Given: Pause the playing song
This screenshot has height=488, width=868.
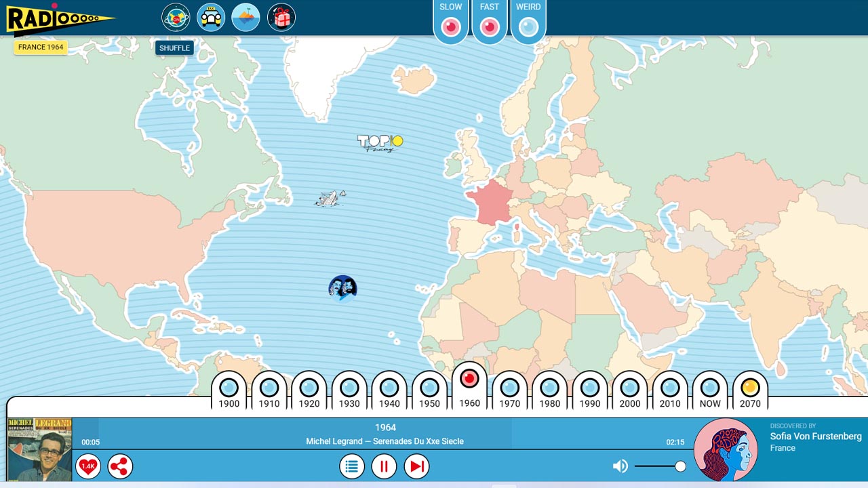Looking at the screenshot, I should 384,466.
